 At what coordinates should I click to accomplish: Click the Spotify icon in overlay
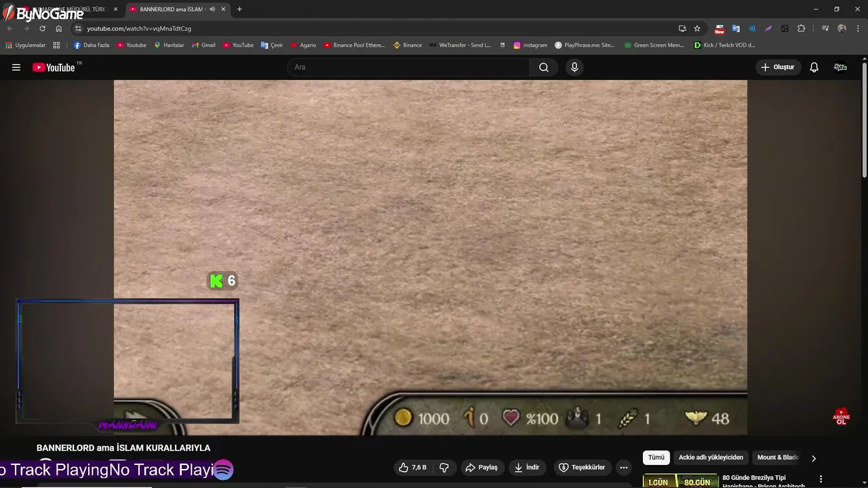click(224, 470)
